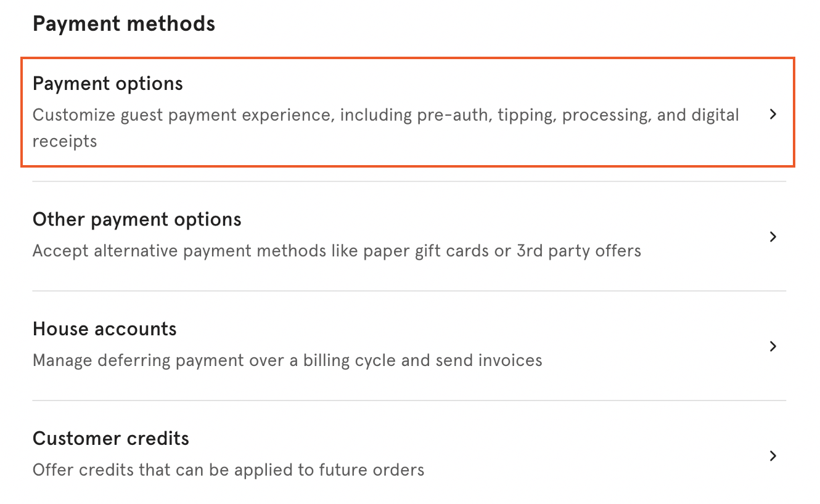This screenshot has width=820, height=504.
Task: Click the billing cycle invoices description
Action: tap(287, 360)
